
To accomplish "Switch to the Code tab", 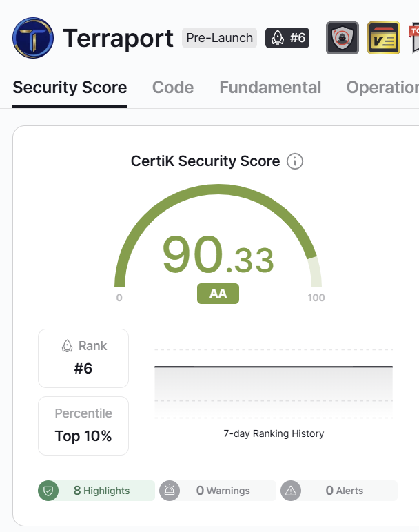I will pyautogui.click(x=173, y=88).
